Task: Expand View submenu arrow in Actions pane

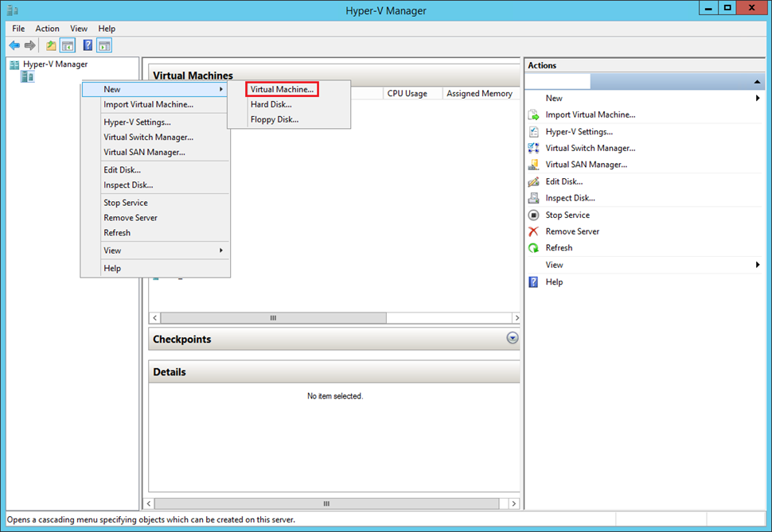Action: click(758, 265)
